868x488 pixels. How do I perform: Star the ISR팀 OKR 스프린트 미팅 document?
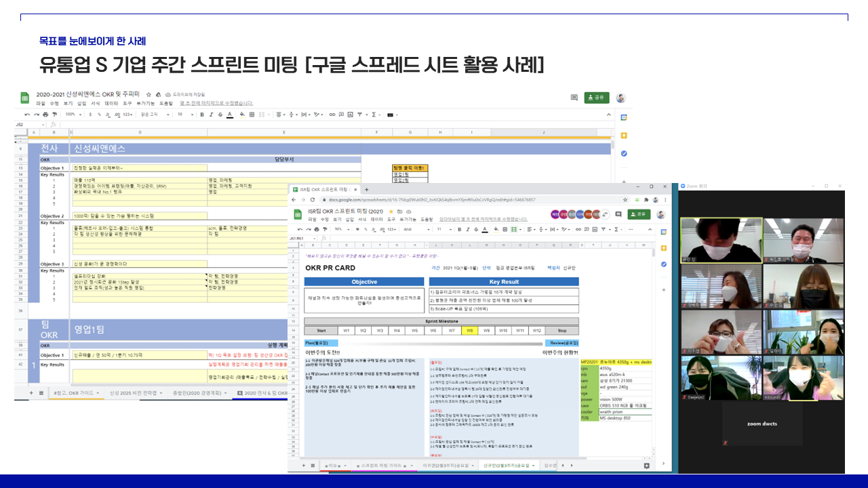click(x=391, y=211)
